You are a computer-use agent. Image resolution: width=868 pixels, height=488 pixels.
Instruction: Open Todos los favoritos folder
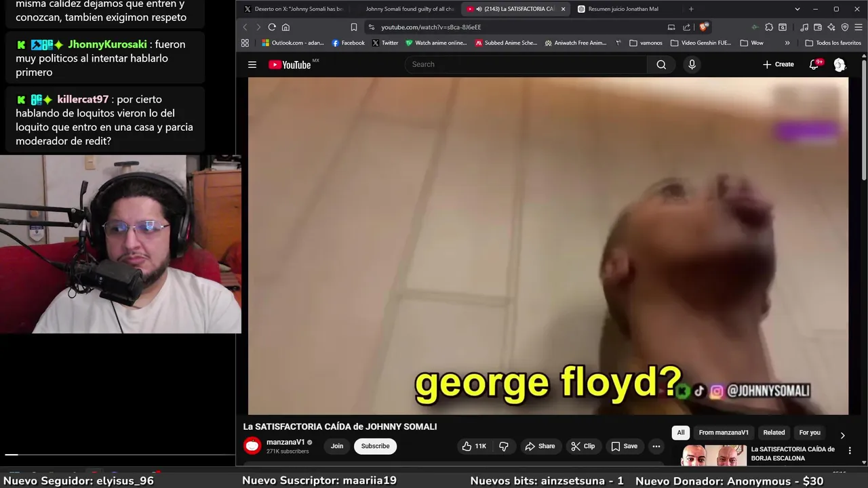833,43
